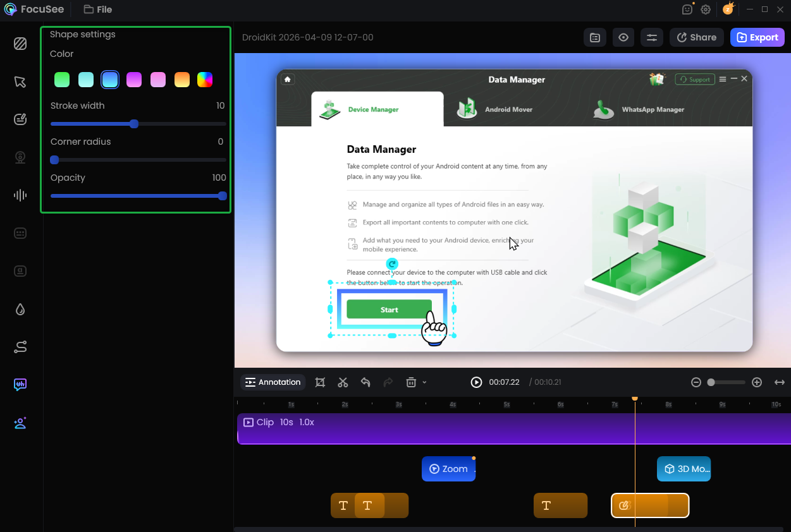Click the Export button
Screen dimensions: 791x532
point(757,37)
